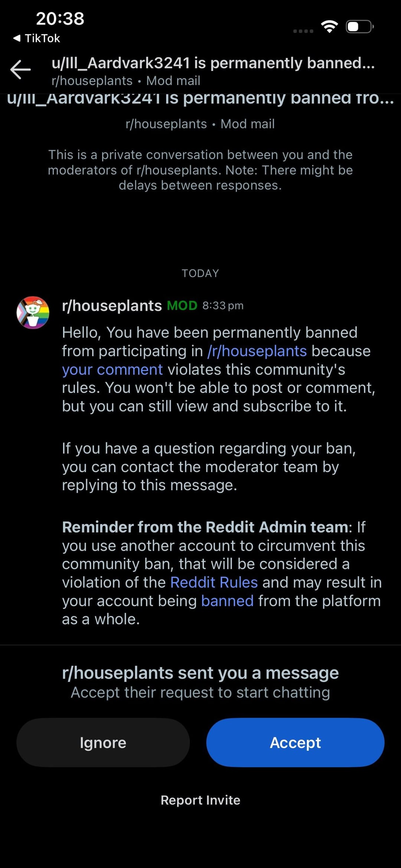Tap Report Invite
The image size is (401, 868).
coord(200,800)
